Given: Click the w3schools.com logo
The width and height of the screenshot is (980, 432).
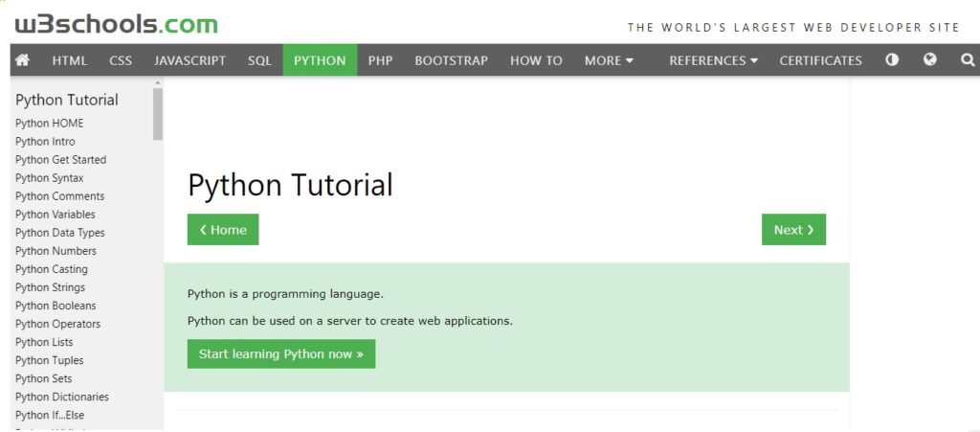Looking at the screenshot, I should [x=116, y=24].
